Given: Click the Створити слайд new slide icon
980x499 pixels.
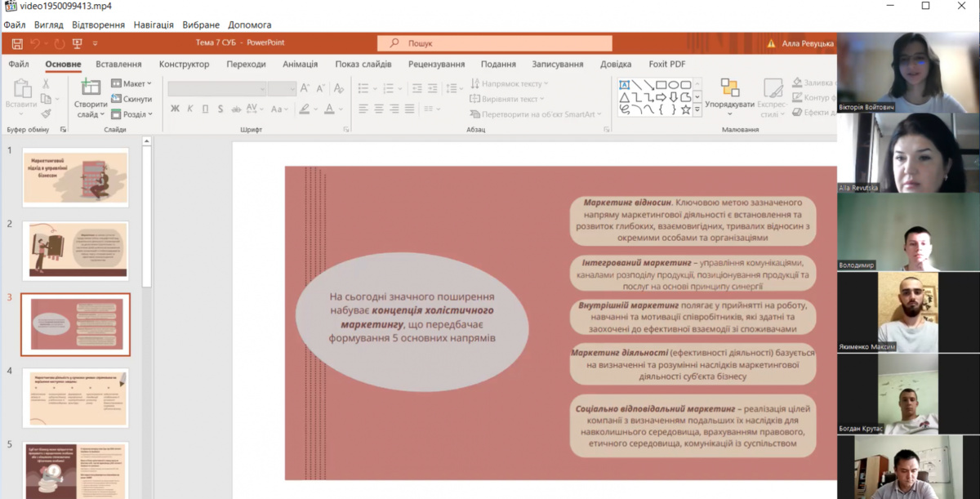Looking at the screenshot, I should [x=90, y=88].
